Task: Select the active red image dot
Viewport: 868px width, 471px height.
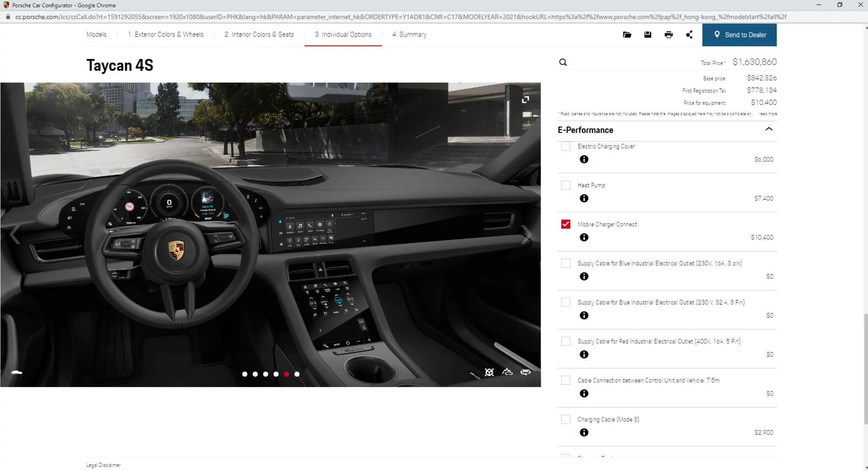Action: pos(286,374)
